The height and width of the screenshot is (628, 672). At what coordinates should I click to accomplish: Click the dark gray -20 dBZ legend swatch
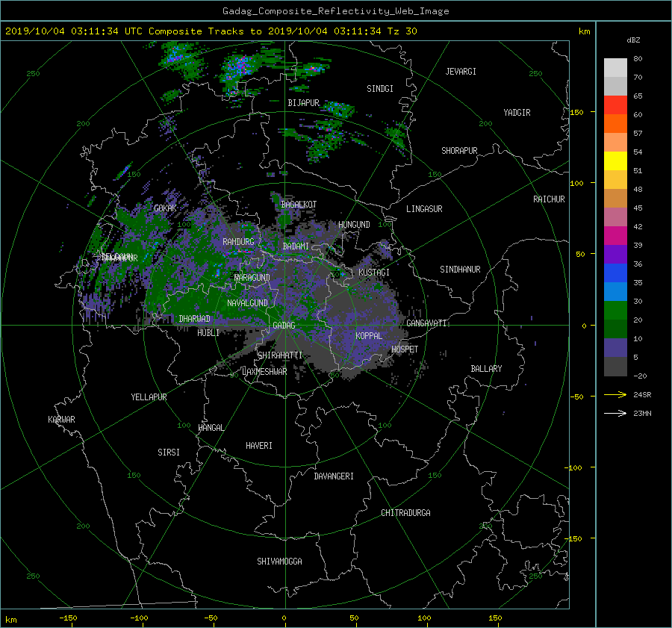pos(615,367)
